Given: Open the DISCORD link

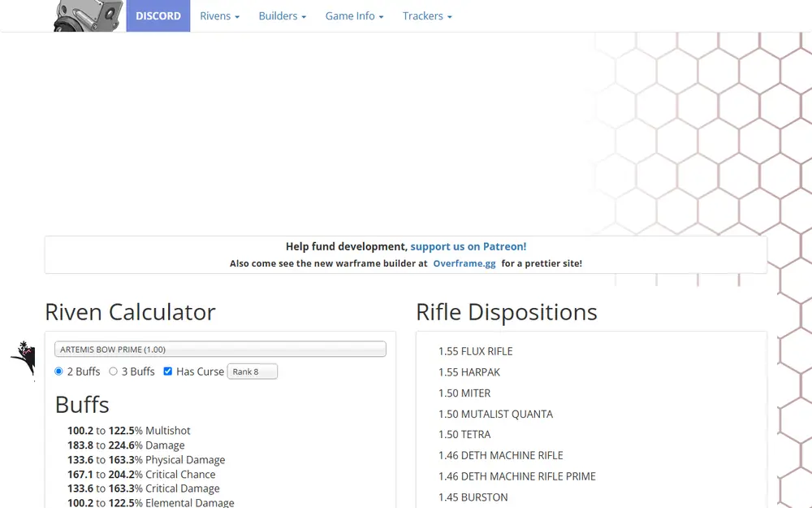Looking at the screenshot, I should 158,15.
